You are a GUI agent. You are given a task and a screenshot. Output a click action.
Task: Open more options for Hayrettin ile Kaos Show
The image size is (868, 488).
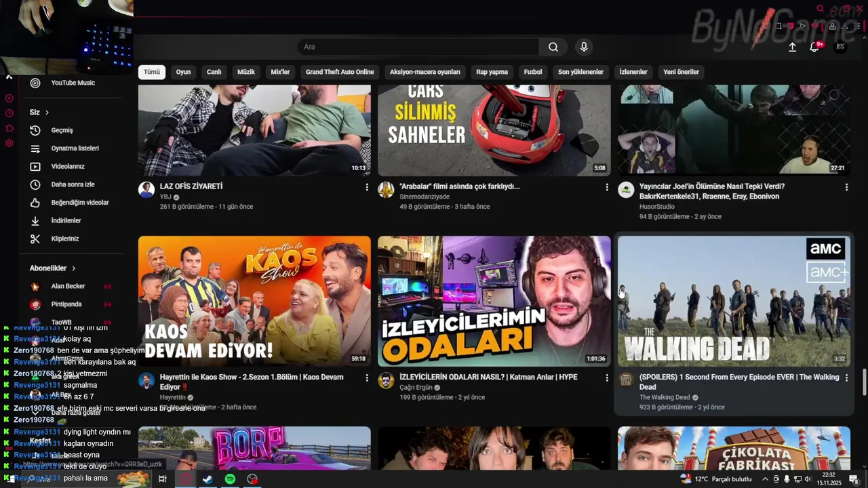point(367,378)
